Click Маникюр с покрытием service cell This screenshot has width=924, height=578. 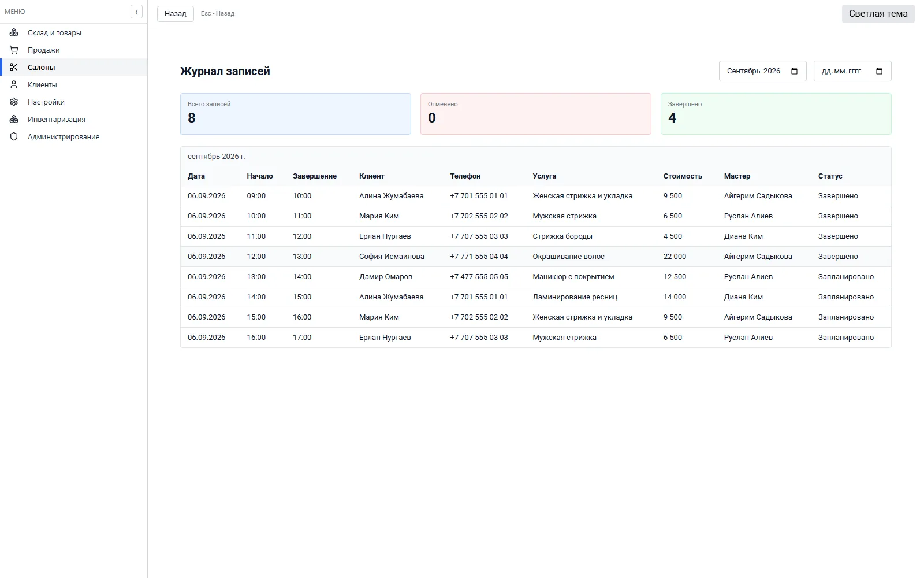tap(573, 277)
